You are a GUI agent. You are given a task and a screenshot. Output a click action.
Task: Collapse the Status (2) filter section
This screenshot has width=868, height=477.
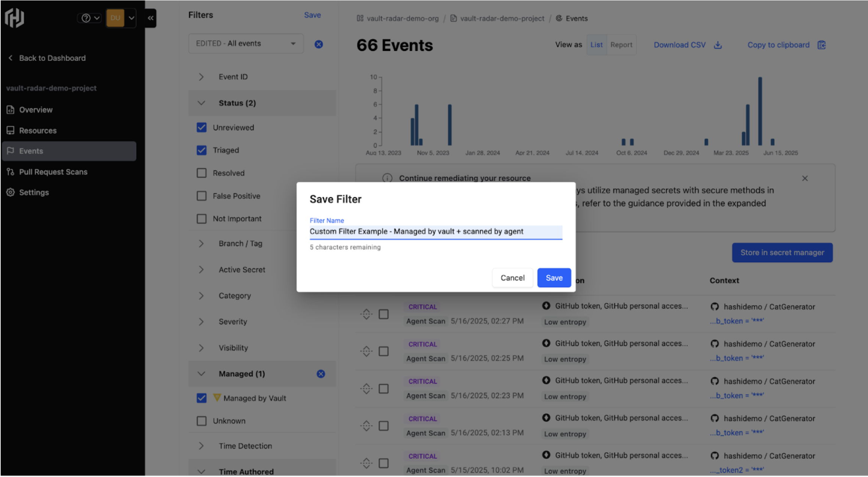click(201, 103)
